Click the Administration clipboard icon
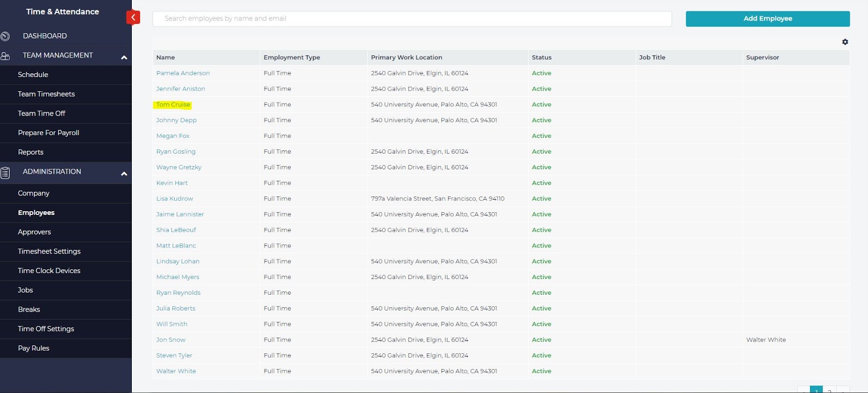 (x=5, y=173)
